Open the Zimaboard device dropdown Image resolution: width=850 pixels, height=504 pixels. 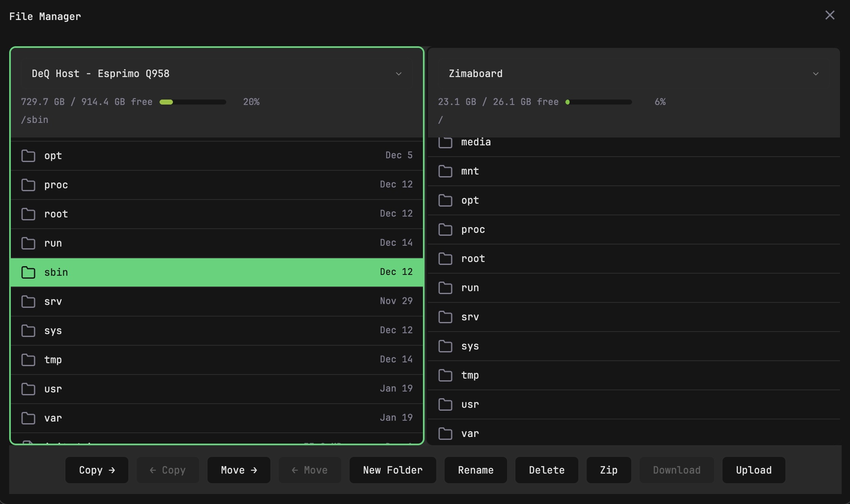click(816, 74)
